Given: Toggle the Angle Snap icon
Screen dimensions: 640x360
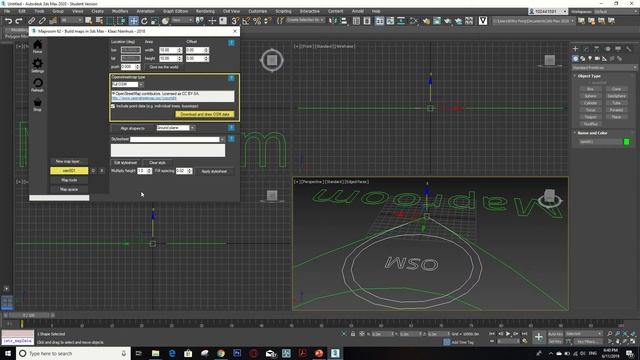Looking at the screenshot, I should click(x=246, y=20).
